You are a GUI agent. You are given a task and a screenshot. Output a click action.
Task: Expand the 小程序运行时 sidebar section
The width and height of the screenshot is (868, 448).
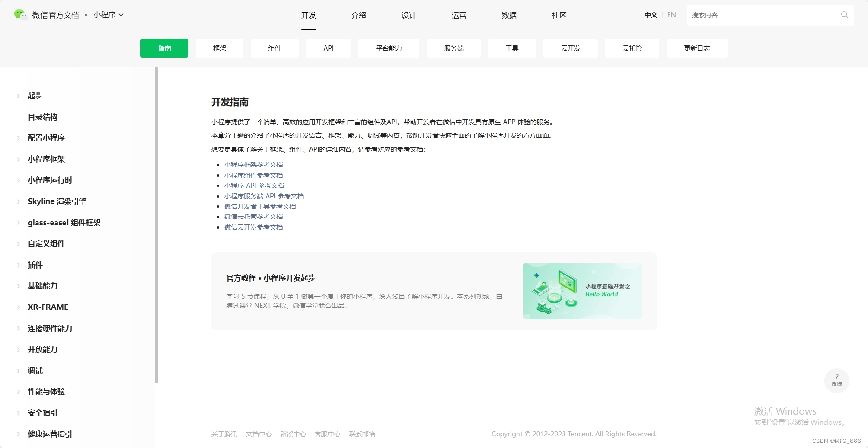(18, 180)
